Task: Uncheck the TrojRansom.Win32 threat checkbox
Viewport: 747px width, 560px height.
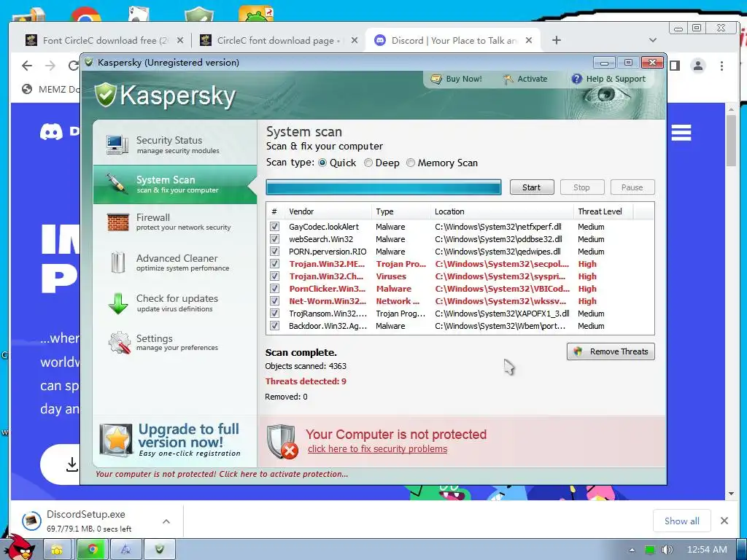Action: pyautogui.click(x=274, y=313)
